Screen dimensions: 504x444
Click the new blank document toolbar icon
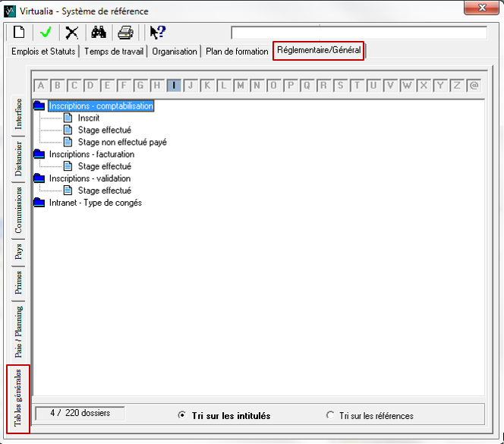(x=19, y=33)
